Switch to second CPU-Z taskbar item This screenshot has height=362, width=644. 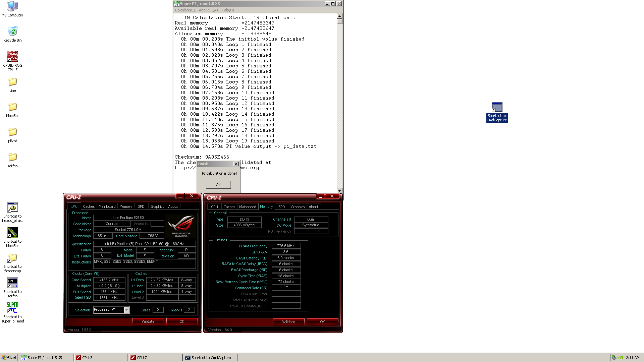(156, 358)
